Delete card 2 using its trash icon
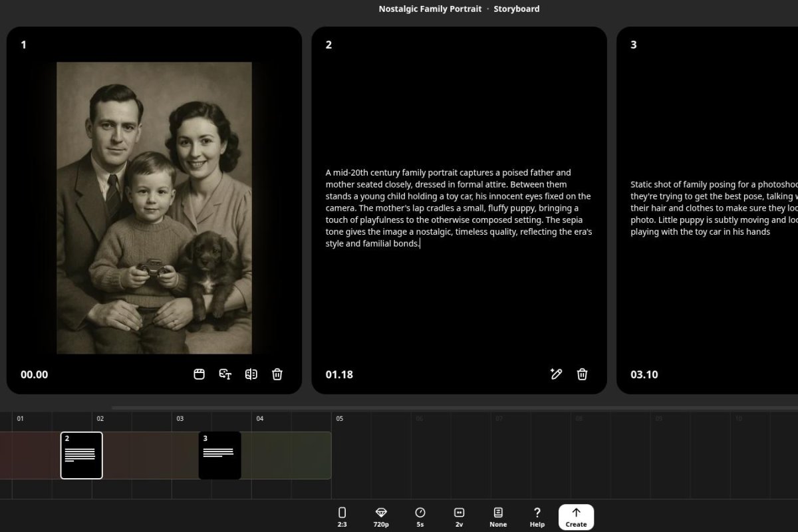 tap(582, 374)
